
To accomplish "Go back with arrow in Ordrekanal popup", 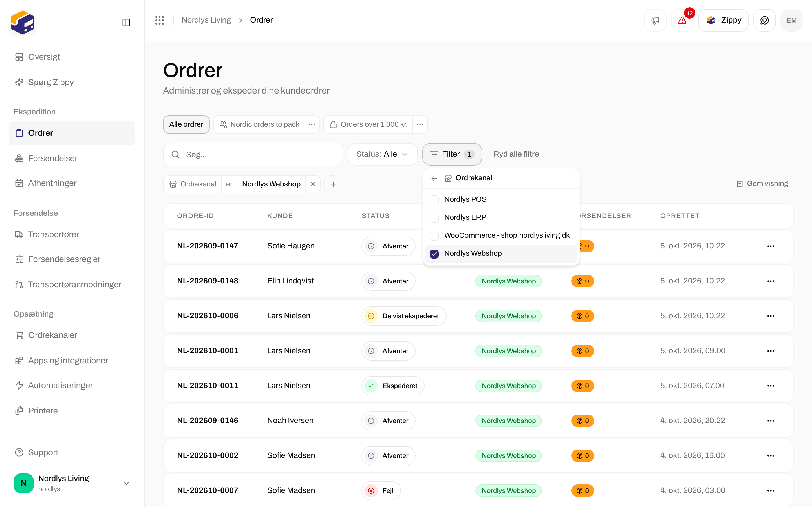I will click(434, 178).
